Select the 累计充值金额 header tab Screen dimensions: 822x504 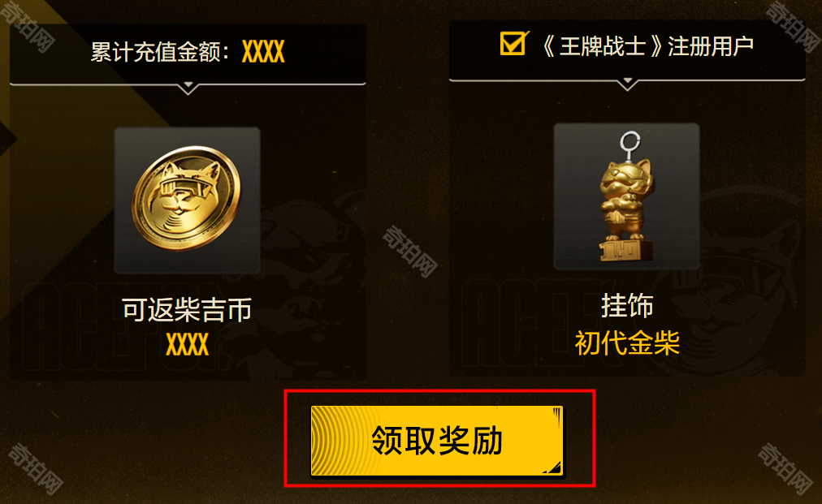pos(188,54)
